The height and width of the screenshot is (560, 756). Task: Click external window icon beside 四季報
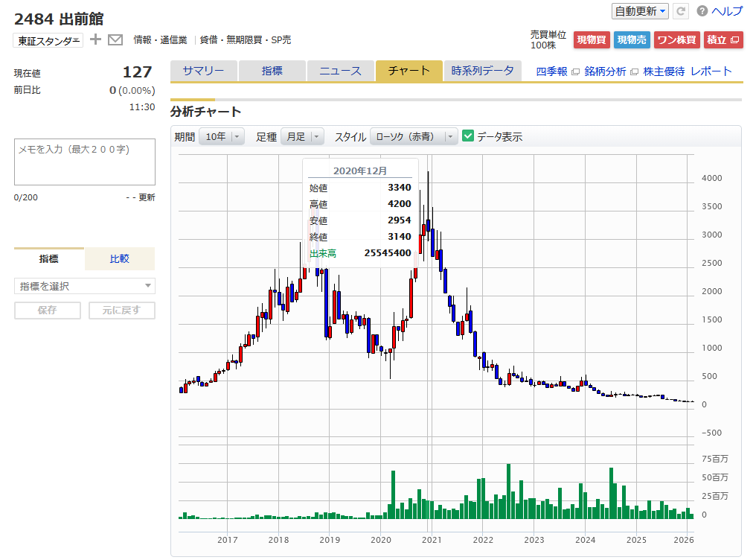(x=575, y=72)
